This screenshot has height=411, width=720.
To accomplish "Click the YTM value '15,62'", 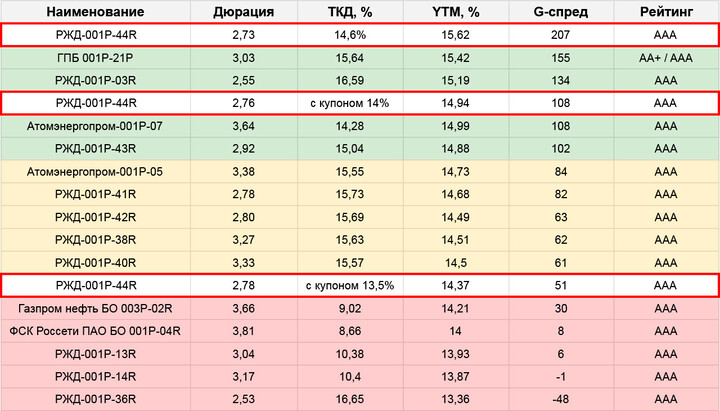I will [x=456, y=35].
